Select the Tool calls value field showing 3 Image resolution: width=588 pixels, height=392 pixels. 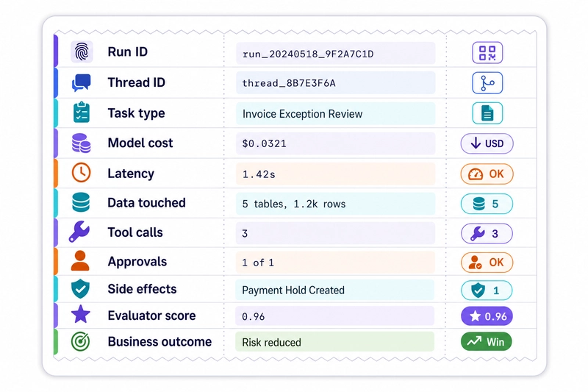coord(336,233)
